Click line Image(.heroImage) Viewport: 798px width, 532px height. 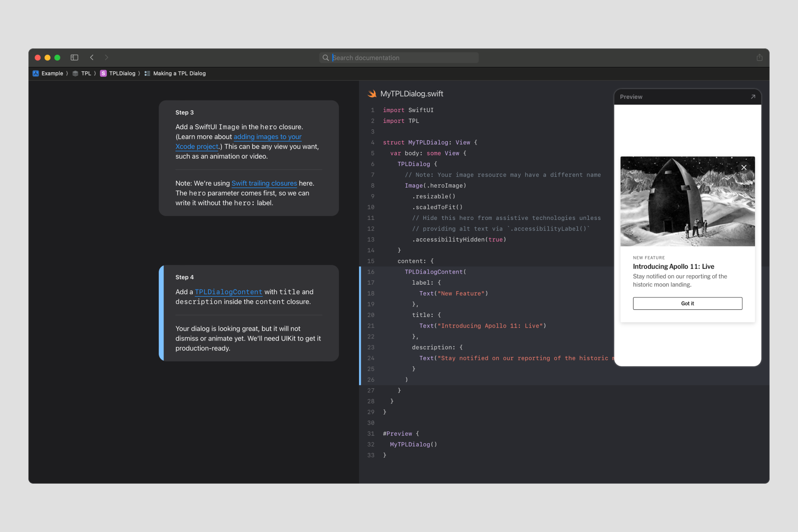pos(435,186)
